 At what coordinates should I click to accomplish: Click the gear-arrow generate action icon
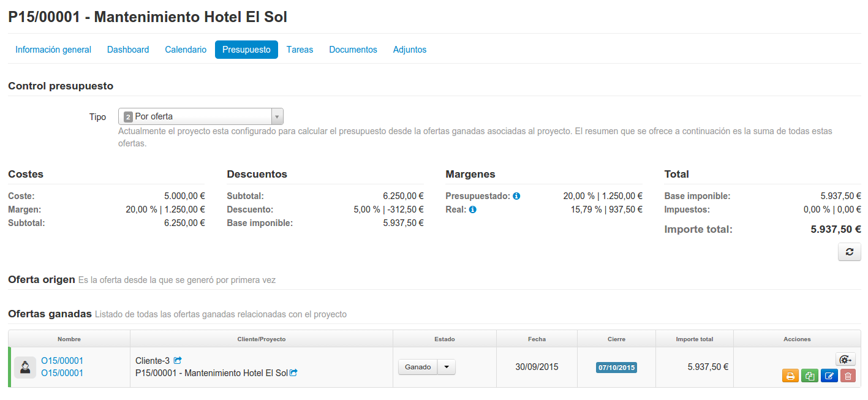pyautogui.click(x=845, y=360)
